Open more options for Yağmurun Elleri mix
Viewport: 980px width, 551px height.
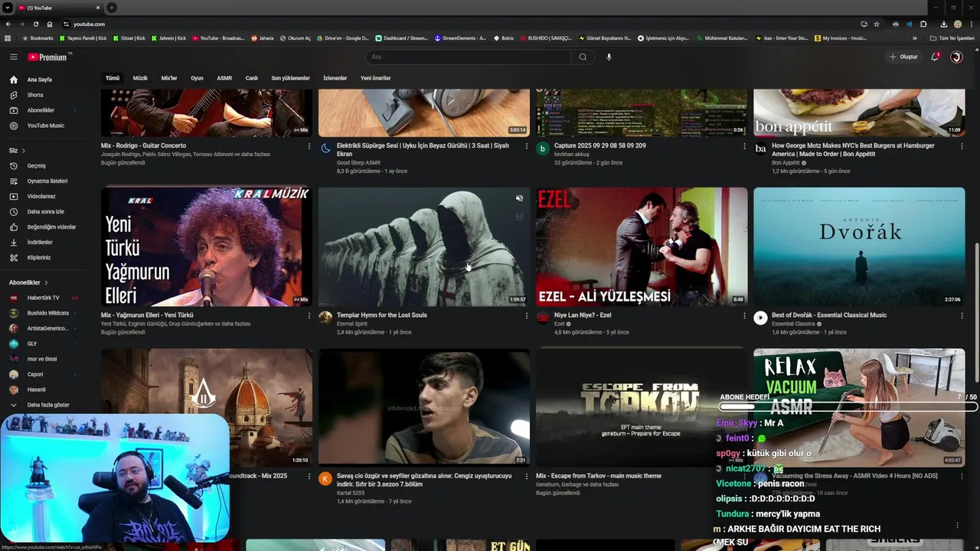[x=309, y=315]
